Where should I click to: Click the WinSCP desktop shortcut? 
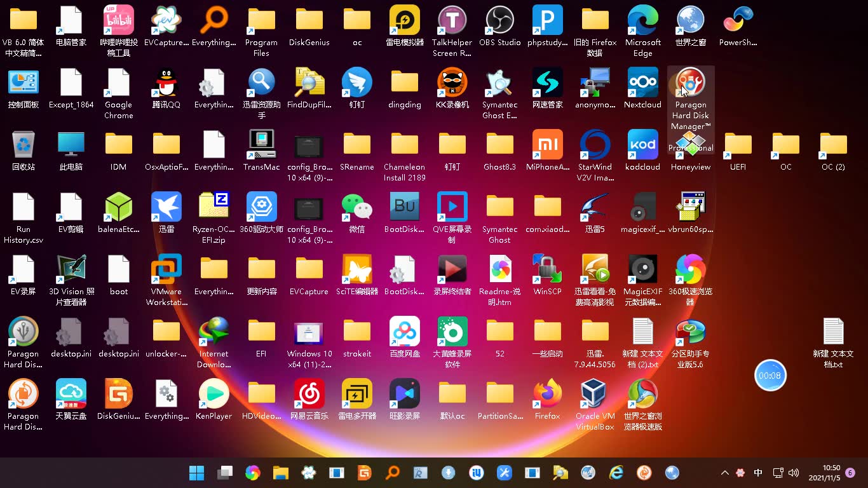pos(548,276)
